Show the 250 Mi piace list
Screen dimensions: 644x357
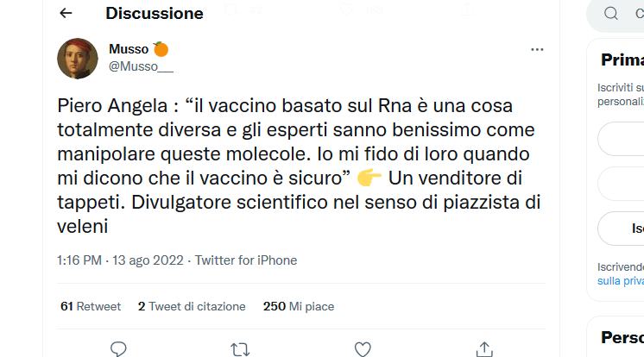[298, 306]
